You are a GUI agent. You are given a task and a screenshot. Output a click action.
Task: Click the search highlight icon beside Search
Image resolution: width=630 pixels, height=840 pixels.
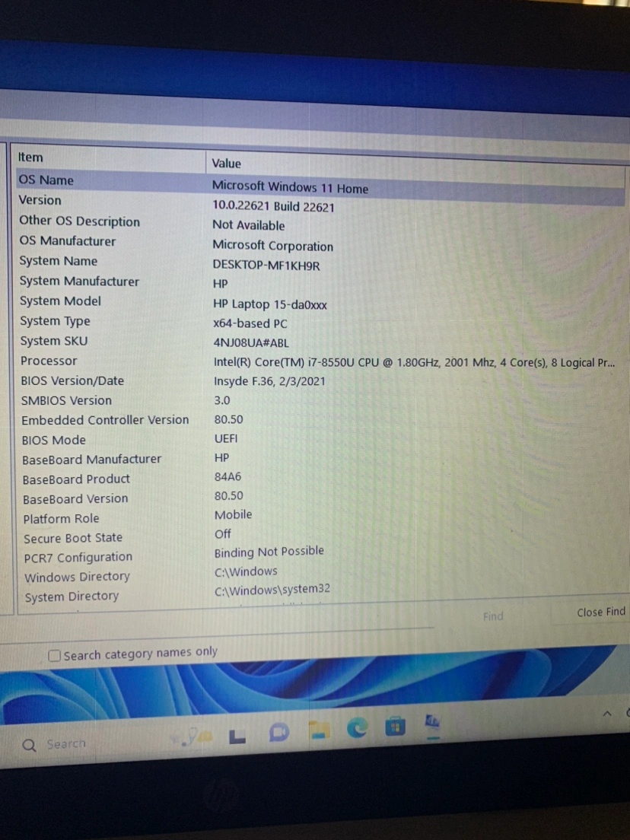pos(192,737)
